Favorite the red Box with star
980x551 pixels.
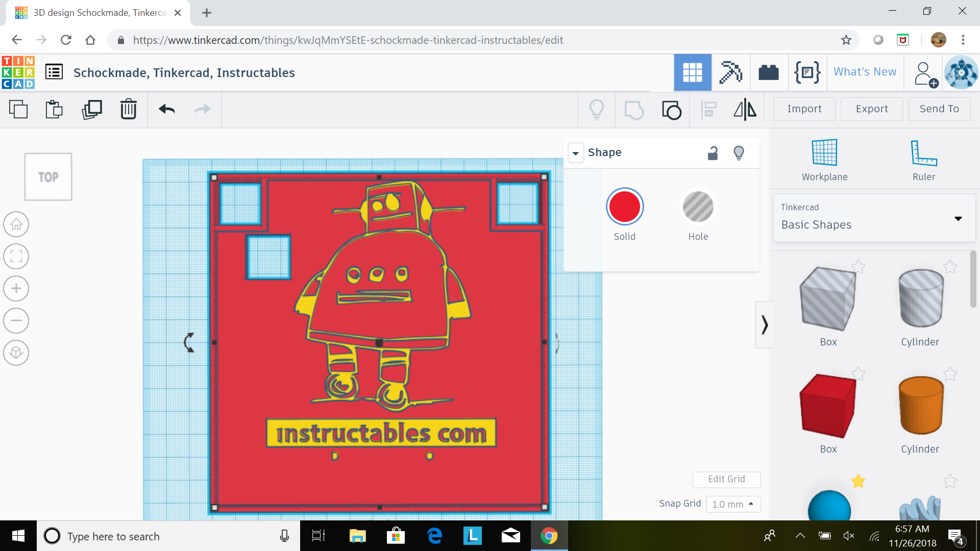[x=859, y=374]
